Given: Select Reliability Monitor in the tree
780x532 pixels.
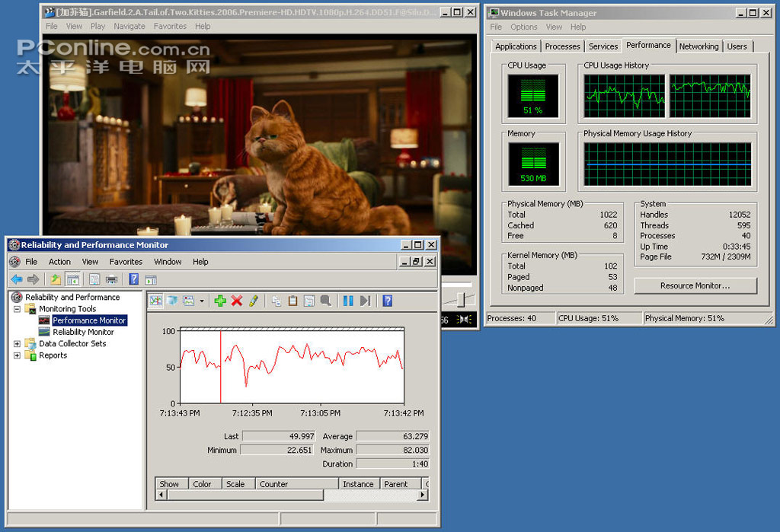Looking at the screenshot, I should coord(83,332).
